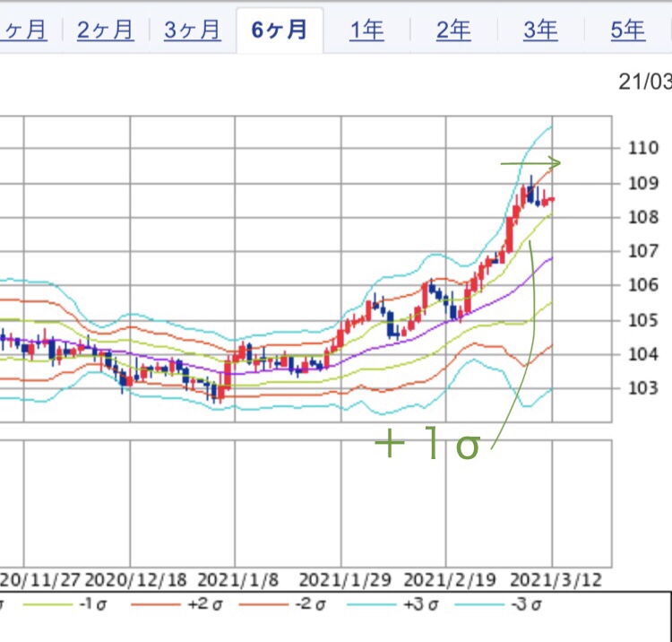Click the 108 price axis label

click(643, 217)
